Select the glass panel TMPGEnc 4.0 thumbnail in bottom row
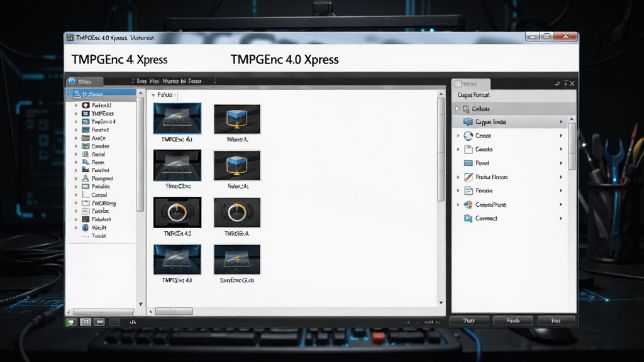 [x=177, y=260]
